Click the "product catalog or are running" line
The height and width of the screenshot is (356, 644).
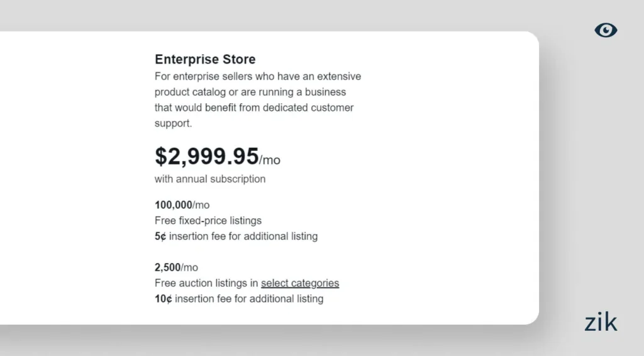coord(250,92)
